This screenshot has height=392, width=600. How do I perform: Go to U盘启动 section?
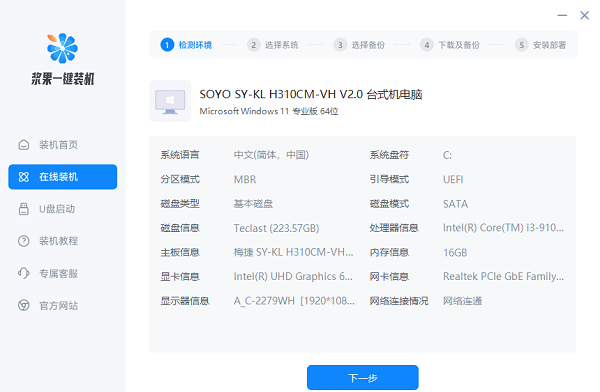tap(63, 209)
